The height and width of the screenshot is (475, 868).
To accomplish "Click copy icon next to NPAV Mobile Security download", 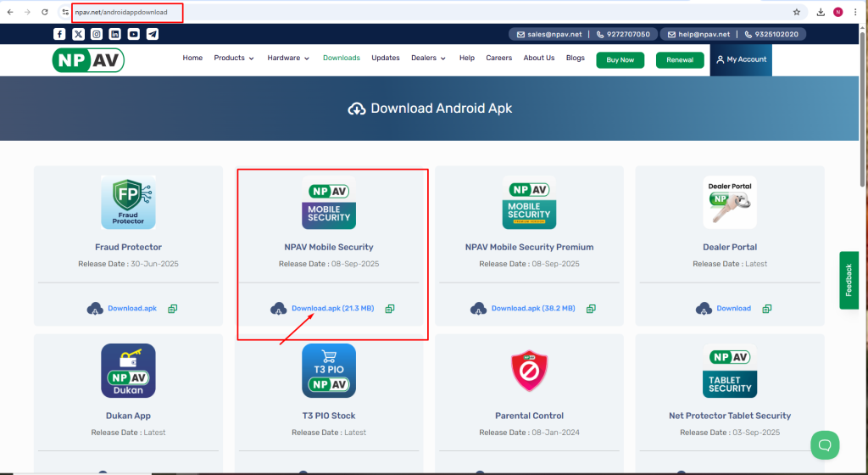I will coord(390,309).
